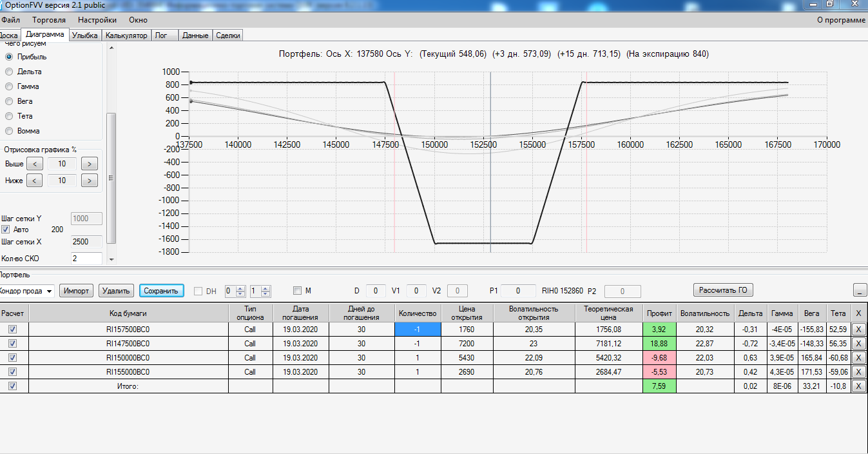The image size is (868, 454).
Task: Select the Дельта radio button
Action: [x=9, y=72]
